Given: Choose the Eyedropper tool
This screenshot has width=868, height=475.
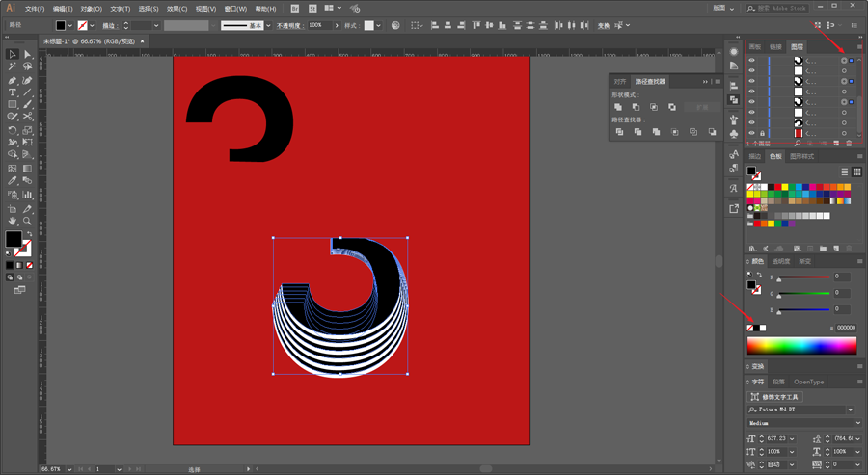Looking at the screenshot, I should [x=13, y=181].
